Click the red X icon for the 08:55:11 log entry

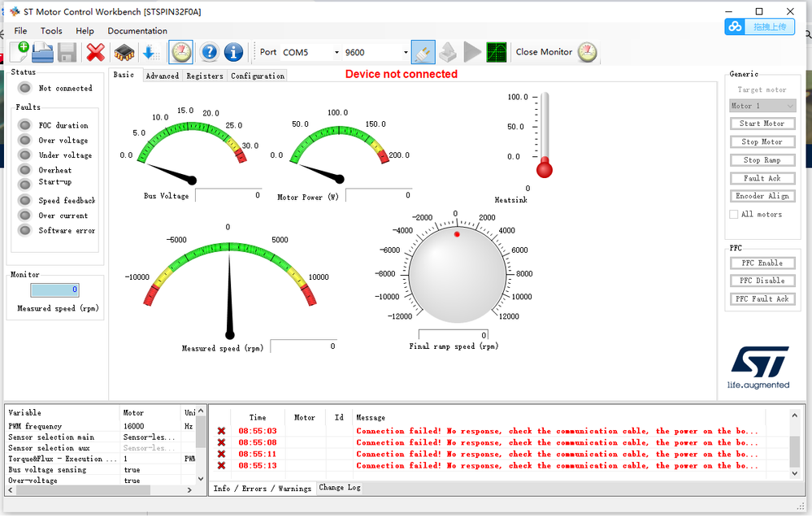(221, 454)
